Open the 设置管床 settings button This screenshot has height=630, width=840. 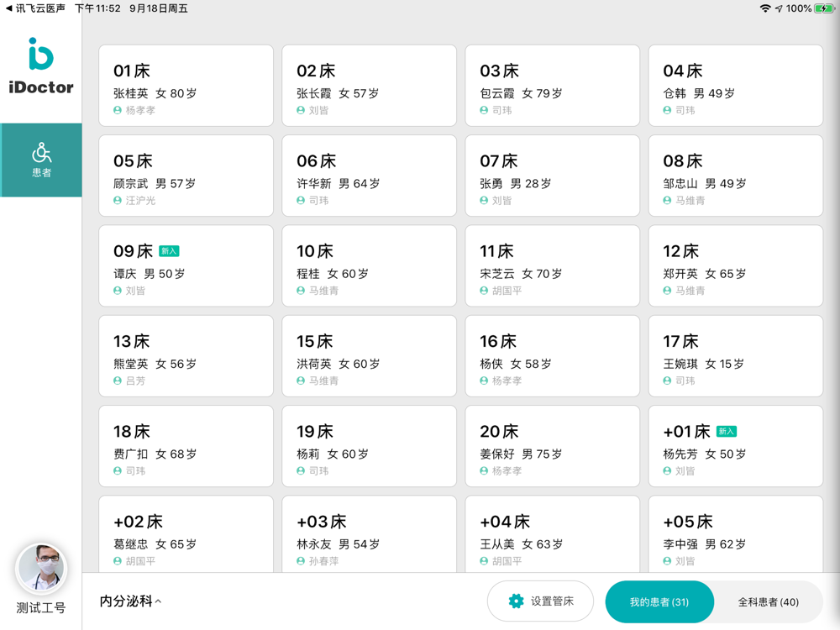[x=540, y=601]
